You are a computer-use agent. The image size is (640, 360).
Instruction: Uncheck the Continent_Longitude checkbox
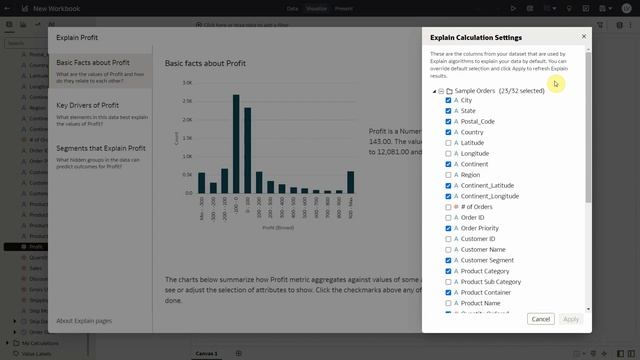pyautogui.click(x=448, y=196)
